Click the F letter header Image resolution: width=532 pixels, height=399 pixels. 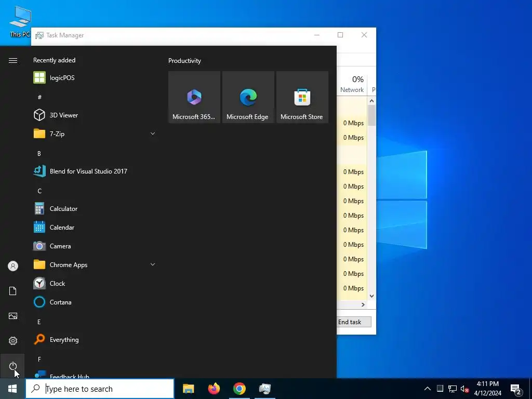pos(39,359)
